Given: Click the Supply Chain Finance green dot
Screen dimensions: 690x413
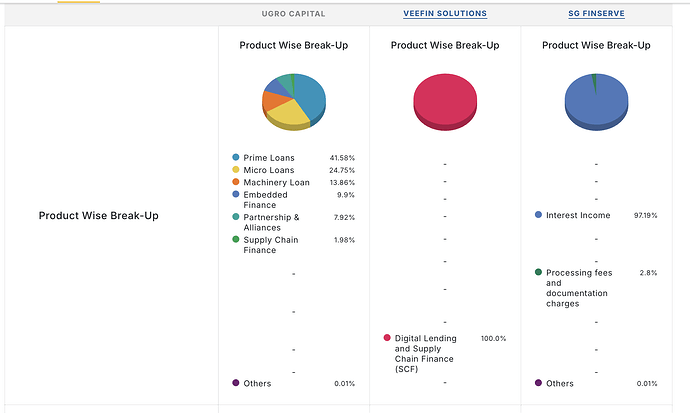Looking at the screenshot, I should pyautogui.click(x=236, y=239).
